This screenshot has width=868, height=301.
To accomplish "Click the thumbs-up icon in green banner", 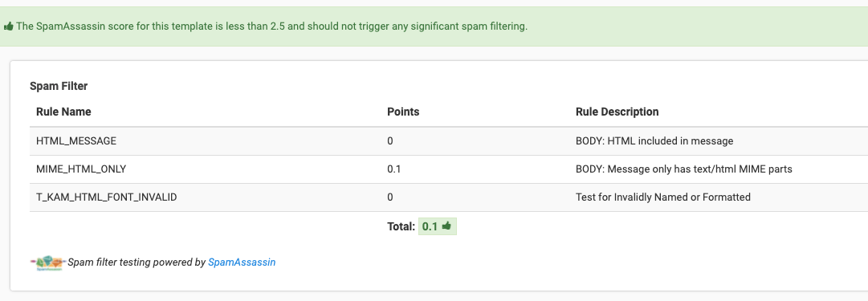I will (8, 26).
